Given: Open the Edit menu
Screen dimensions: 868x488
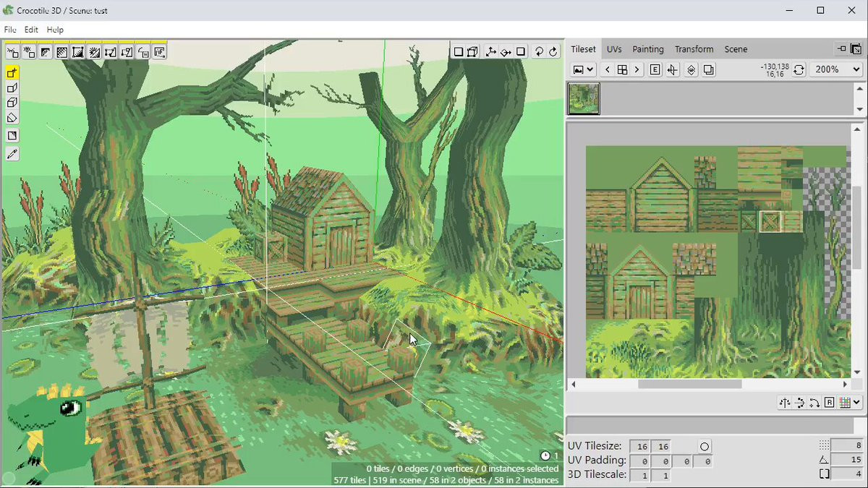Looking at the screenshot, I should point(31,30).
